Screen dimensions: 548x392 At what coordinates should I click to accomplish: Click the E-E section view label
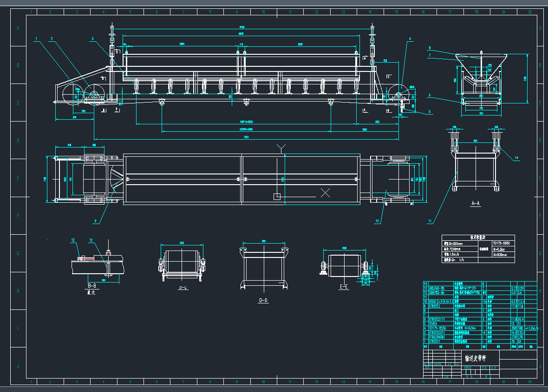click(x=344, y=287)
